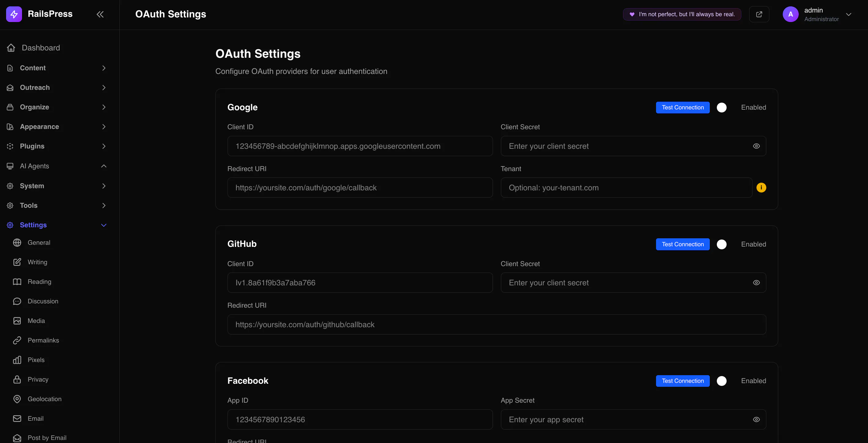868x443 pixels.
Task: Click the Appearance palette icon
Action: pos(10,127)
